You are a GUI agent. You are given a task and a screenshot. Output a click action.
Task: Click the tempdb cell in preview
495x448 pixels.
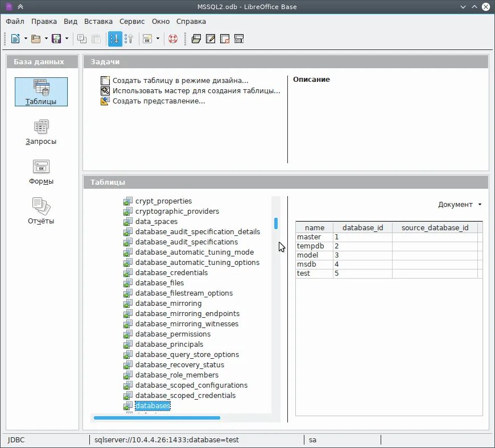tap(314, 246)
